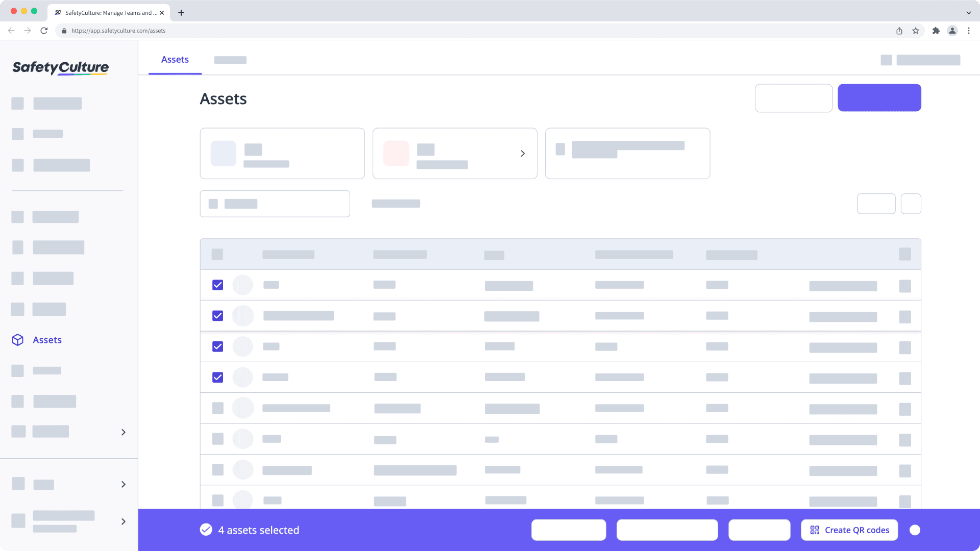Expand the bottom sidebar account chevron
The image size is (980, 551).
tap(123, 521)
